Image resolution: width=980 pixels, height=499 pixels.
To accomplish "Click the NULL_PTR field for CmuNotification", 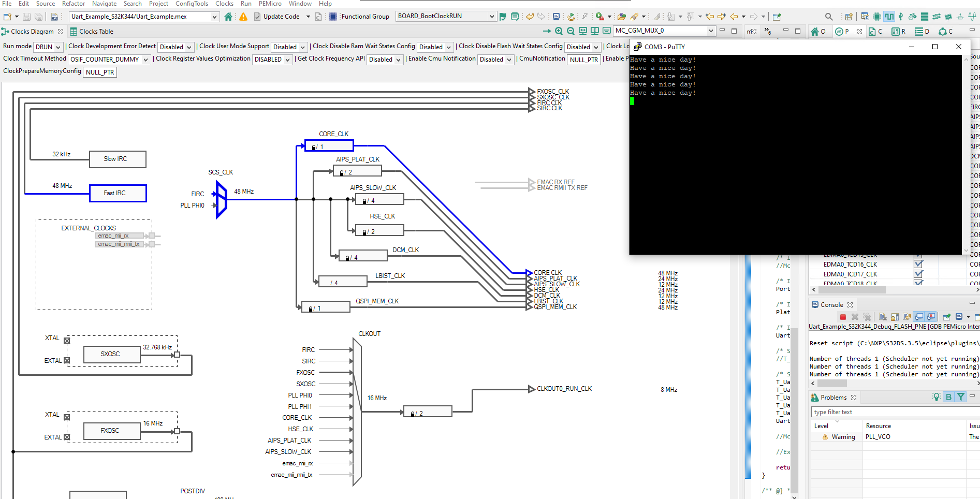I will (583, 59).
